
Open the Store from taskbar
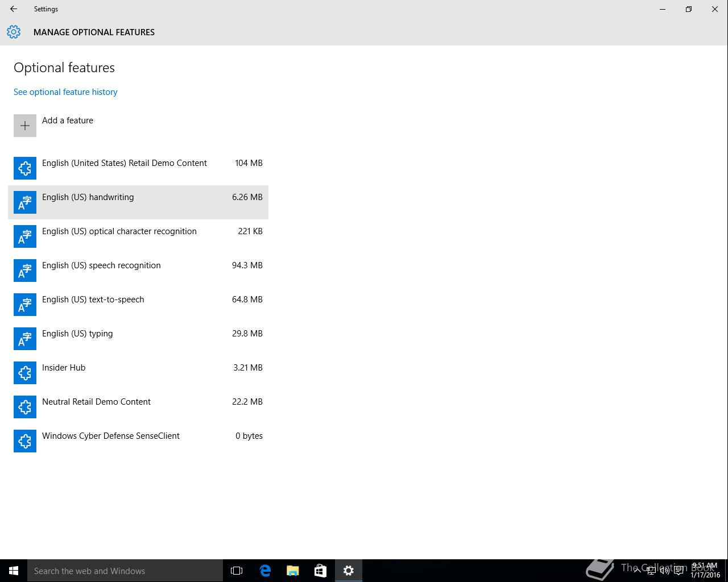click(x=321, y=571)
